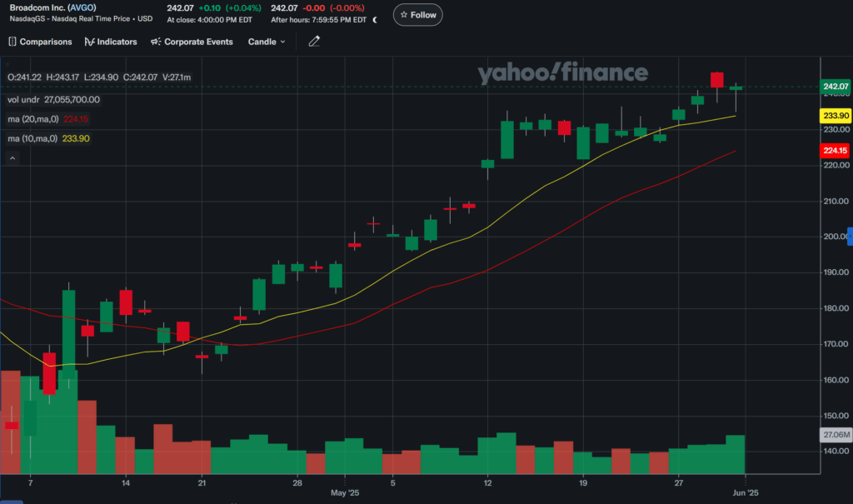
Task: Click the 27.06M volume axis label
Action: (x=835, y=435)
